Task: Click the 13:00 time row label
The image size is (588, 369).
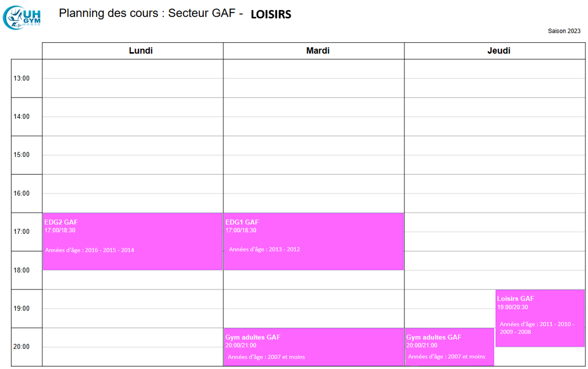Action: 21,78
